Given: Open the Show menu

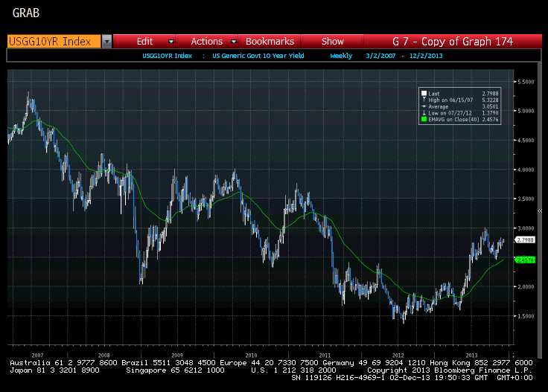Looking at the screenshot, I should 333,42.
